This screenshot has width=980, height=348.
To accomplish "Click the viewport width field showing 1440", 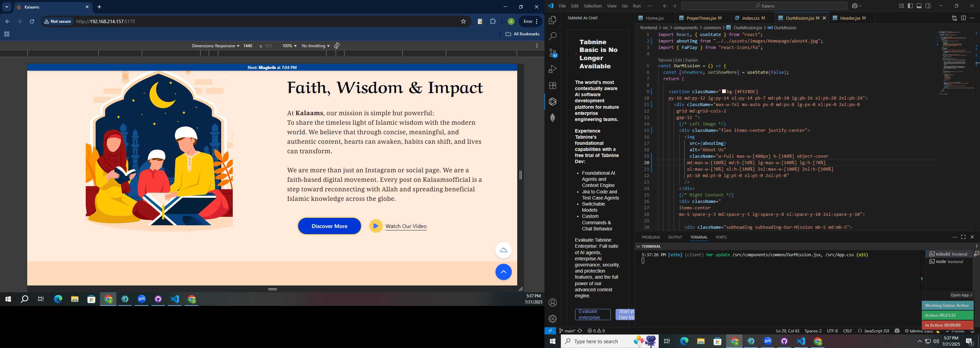I will (x=248, y=46).
